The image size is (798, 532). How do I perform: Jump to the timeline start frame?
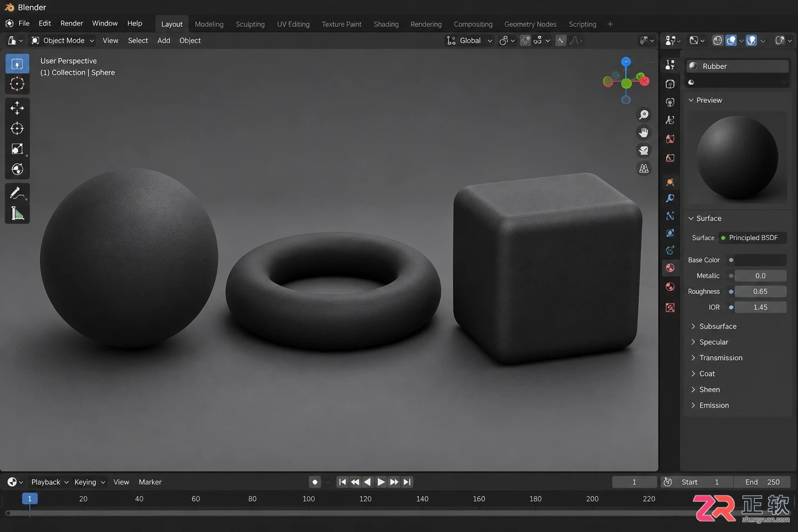click(x=342, y=482)
